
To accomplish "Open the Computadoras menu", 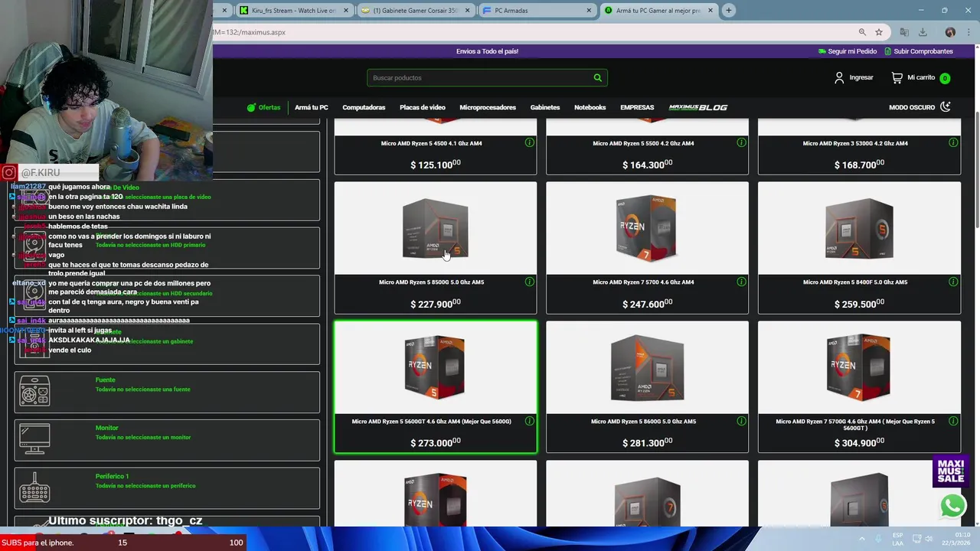I will coord(364,107).
